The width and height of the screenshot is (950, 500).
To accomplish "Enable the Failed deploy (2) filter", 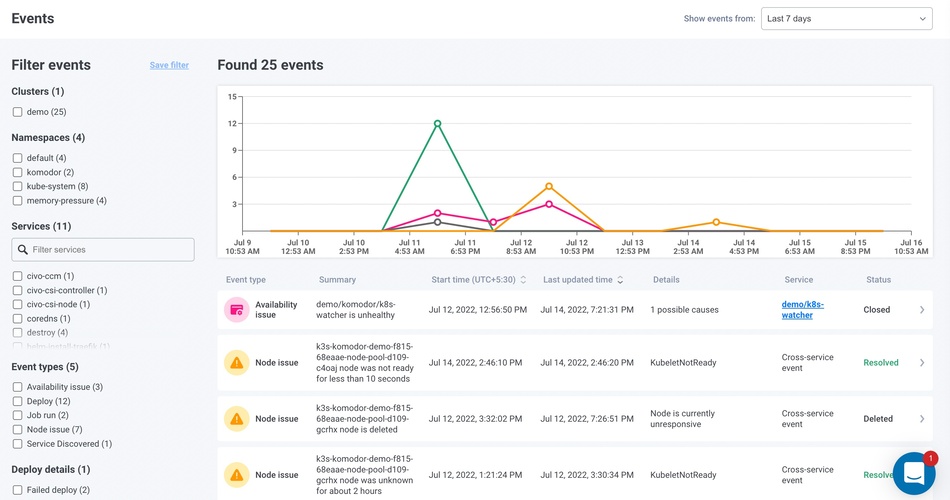I will (x=18, y=490).
